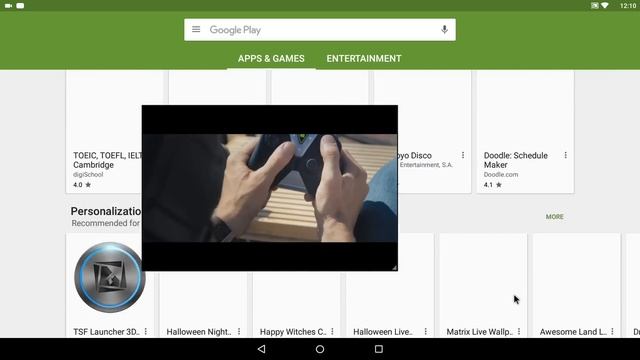Screen dimensions: 640x360
Task: Click MORE link in Personalization section
Action: [x=554, y=217]
